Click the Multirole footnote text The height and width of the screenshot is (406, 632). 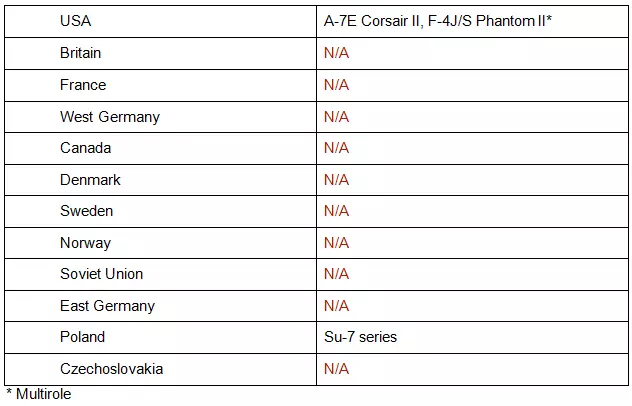pyautogui.click(x=38, y=394)
